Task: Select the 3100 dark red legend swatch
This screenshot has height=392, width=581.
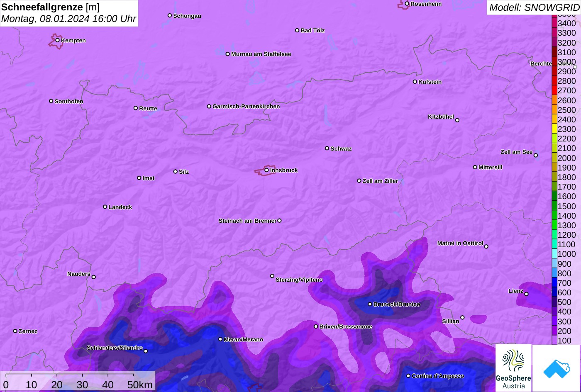Action: [554, 52]
